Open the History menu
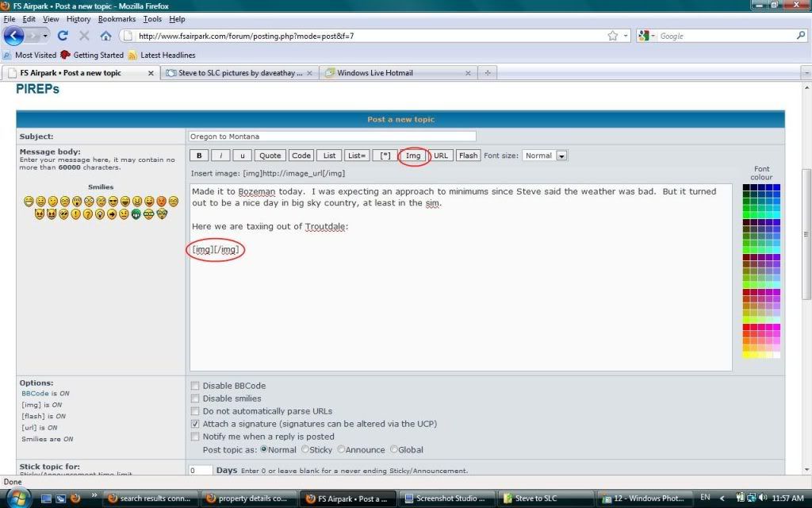Image resolution: width=812 pixels, height=508 pixels. click(x=79, y=19)
